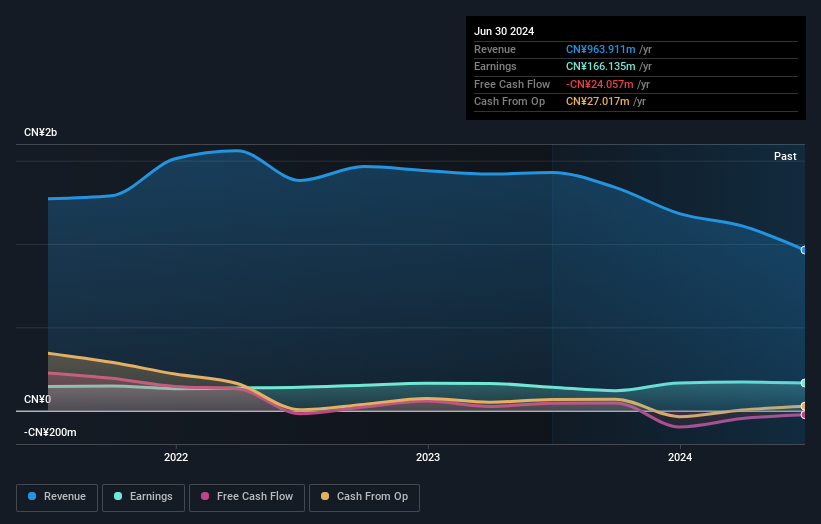Toggle the Revenue legend button
Image resolution: width=821 pixels, height=524 pixels.
(x=57, y=497)
